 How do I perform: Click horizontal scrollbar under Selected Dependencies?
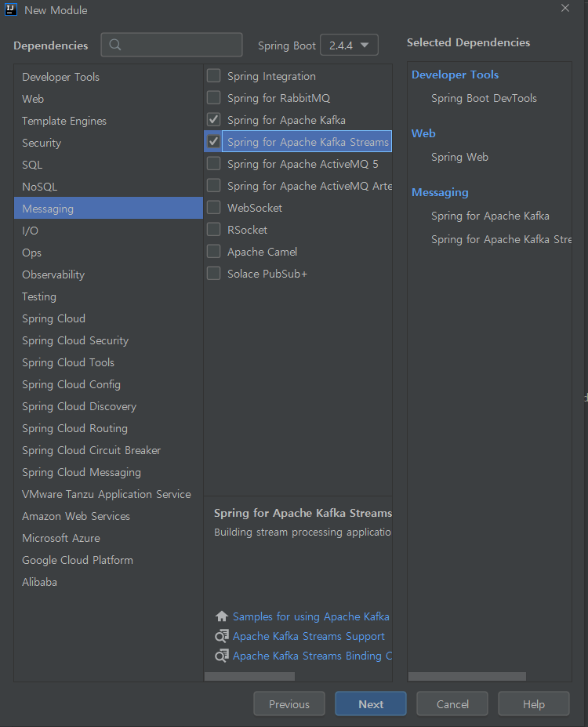click(467, 677)
